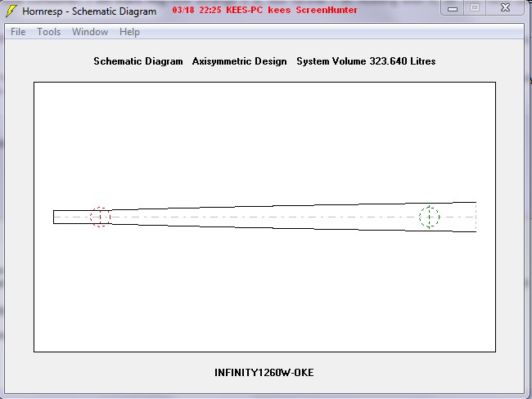Click the green dashed port circle symbol
The width and height of the screenshot is (532, 399).
(x=430, y=217)
